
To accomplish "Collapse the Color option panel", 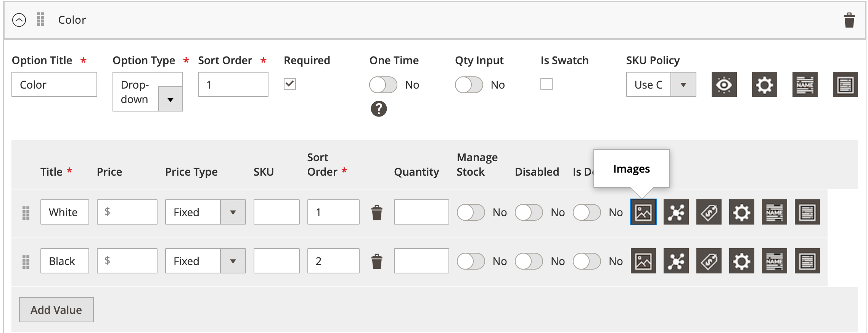I will click(19, 20).
